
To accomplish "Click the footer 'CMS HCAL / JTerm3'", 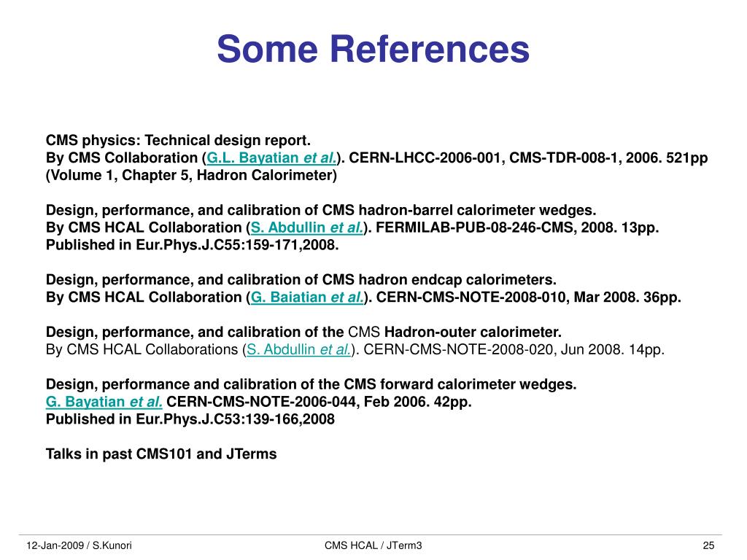I will click(373, 545).
